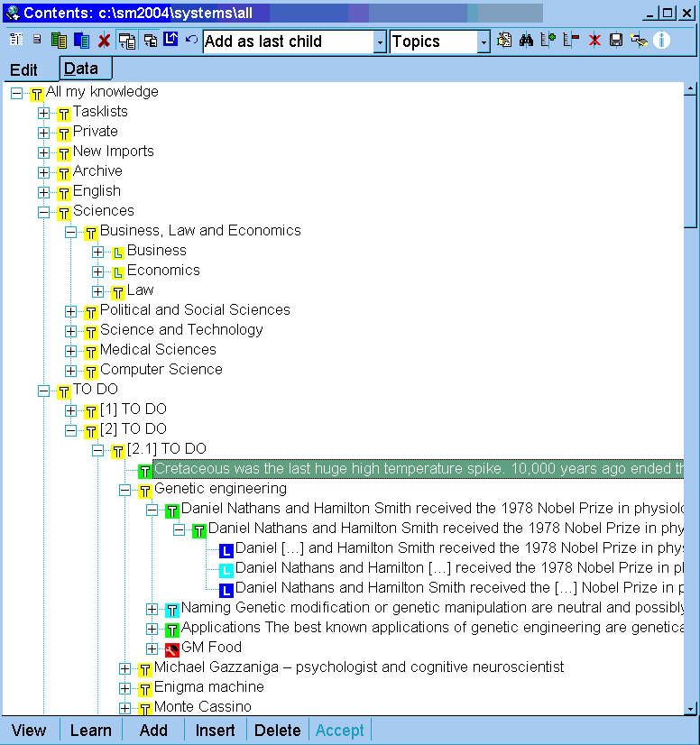Switch to the Edit tab

pos(24,70)
